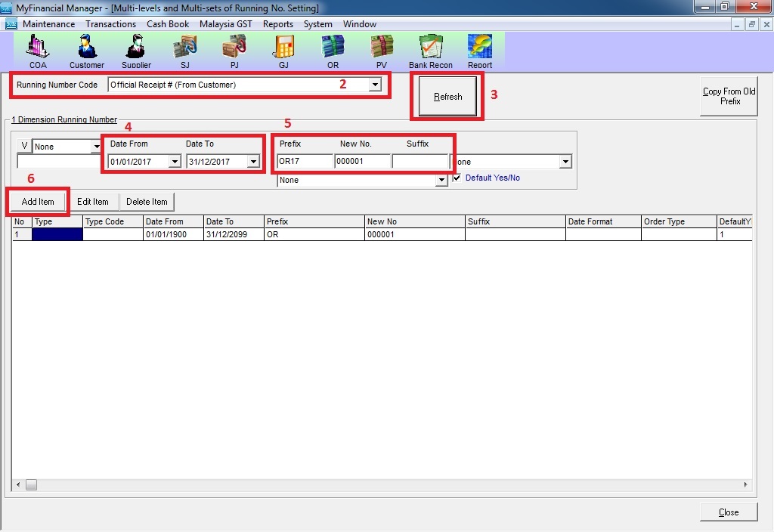Viewport: 774px width, 532px height.
Task: Click the Copy From Old Prefix button
Action: (729, 96)
